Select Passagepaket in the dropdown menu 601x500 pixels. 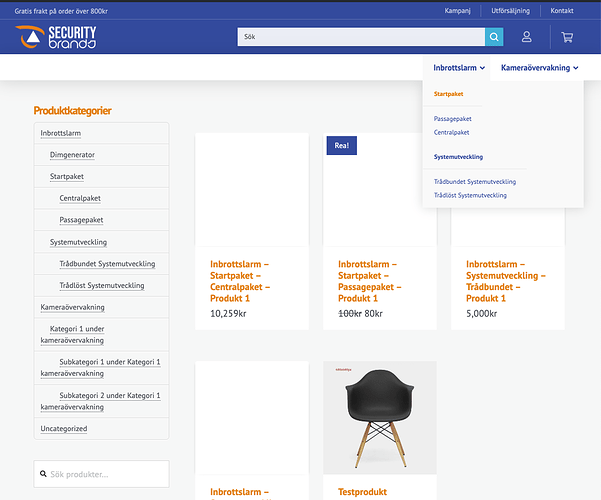click(453, 119)
